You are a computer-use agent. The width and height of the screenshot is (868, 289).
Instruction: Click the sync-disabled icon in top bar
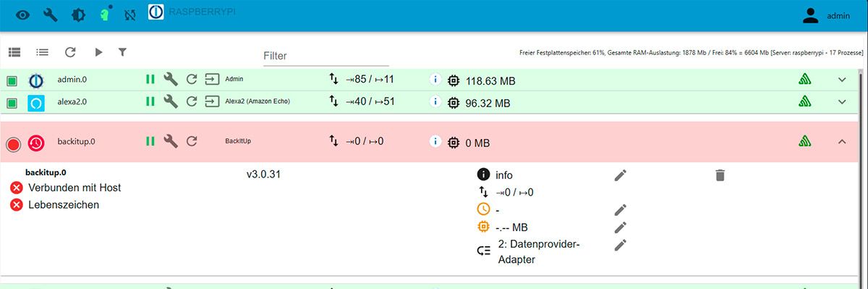(x=129, y=14)
